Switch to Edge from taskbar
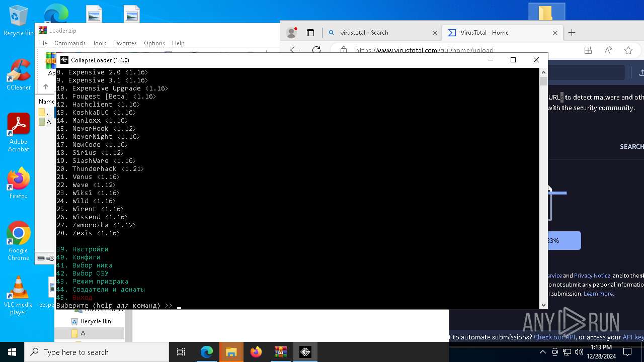The width and height of the screenshot is (644, 362). (207, 352)
